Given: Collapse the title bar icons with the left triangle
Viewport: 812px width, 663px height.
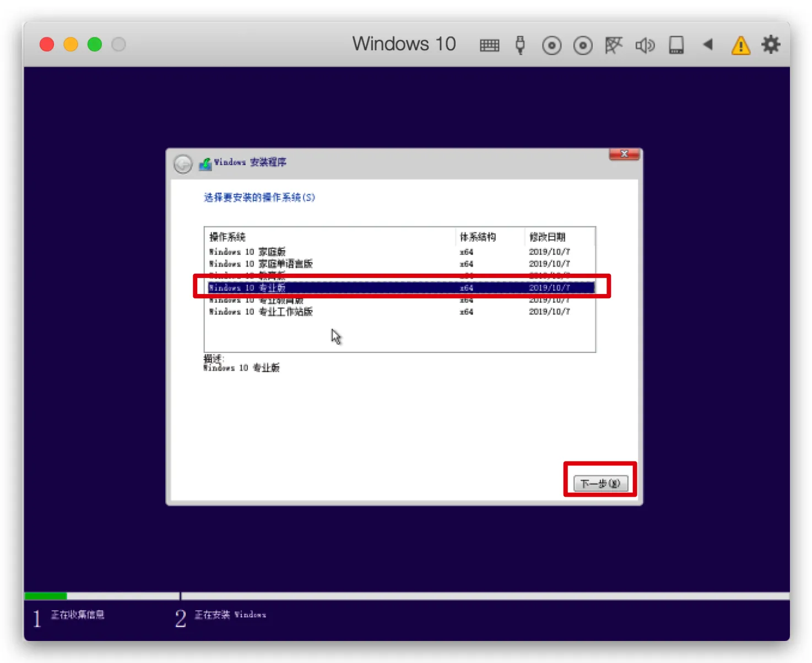Looking at the screenshot, I should (x=708, y=44).
